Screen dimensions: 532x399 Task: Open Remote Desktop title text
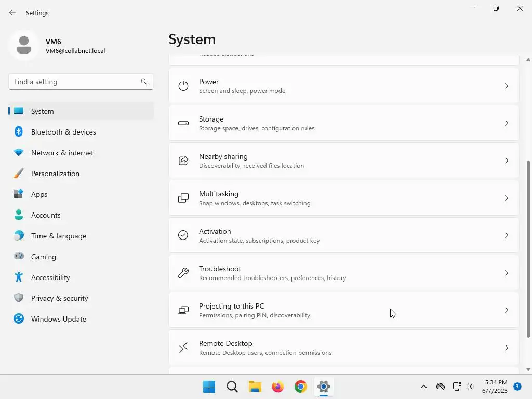point(225,343)
